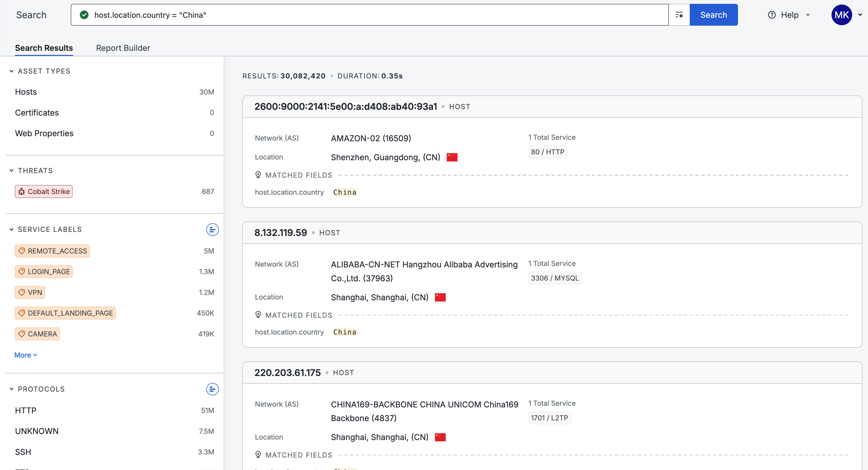Viewport: 868px width, 470px height.
Task: Click the green query valid checkmark icon
Action: click(x=84, y=15)
